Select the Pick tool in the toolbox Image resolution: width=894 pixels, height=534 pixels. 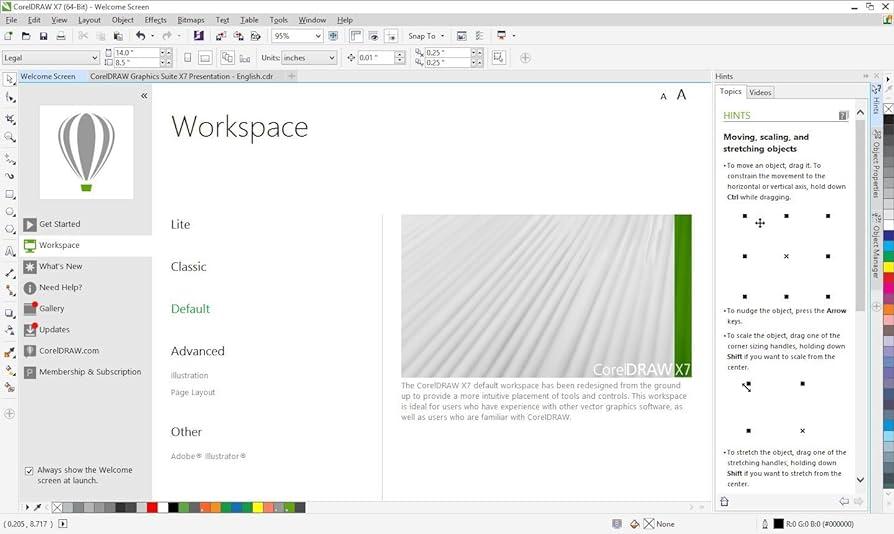tap(10, 79)
